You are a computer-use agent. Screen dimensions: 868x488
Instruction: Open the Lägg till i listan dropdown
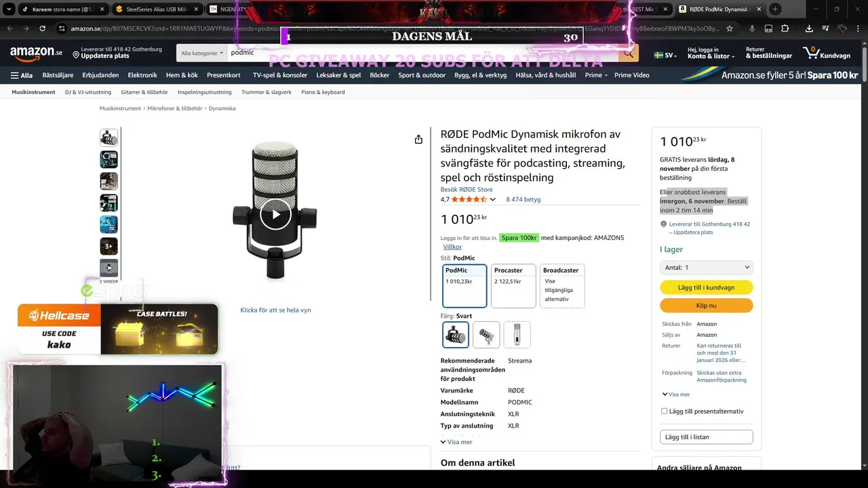[x=707, y=437]
